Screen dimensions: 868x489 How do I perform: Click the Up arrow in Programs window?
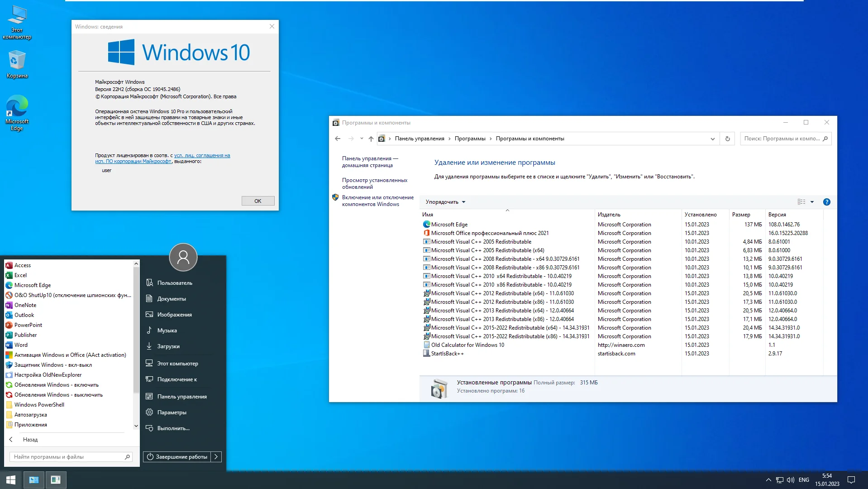click(x=371, y=139)
